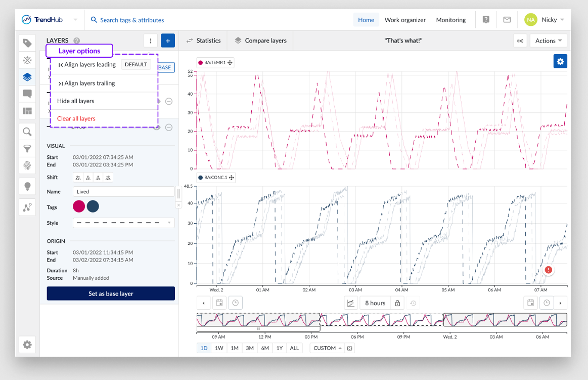Image resolution: width=588 pixels, height=380 pixels.
Task: Open the context items comment icon
Action: click(27, 94)
